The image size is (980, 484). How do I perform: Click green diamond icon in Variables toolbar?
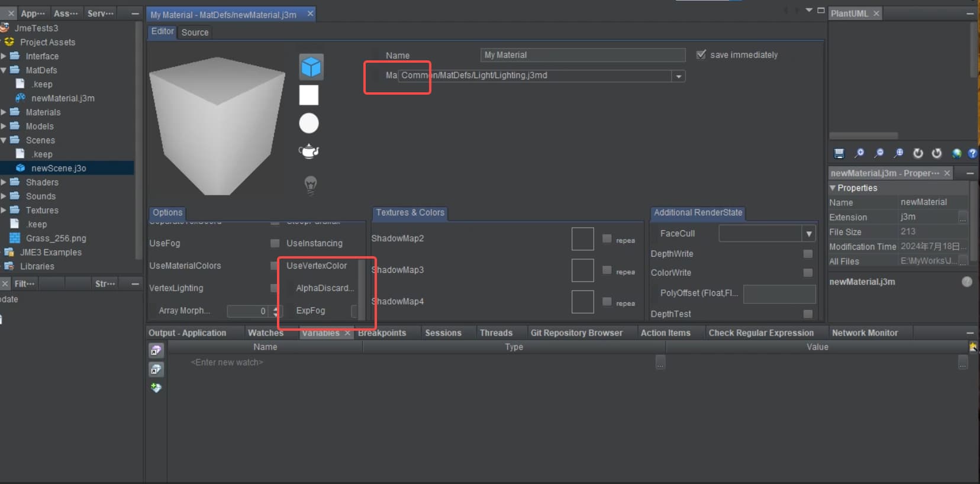[156, 388]
